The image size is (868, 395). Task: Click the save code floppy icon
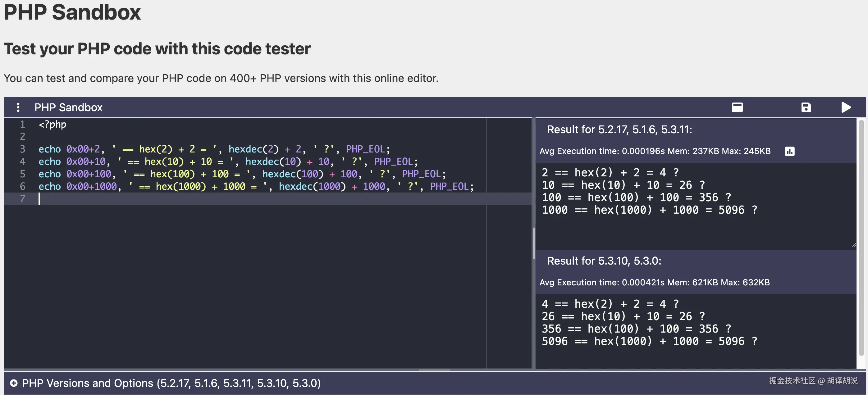806,107
